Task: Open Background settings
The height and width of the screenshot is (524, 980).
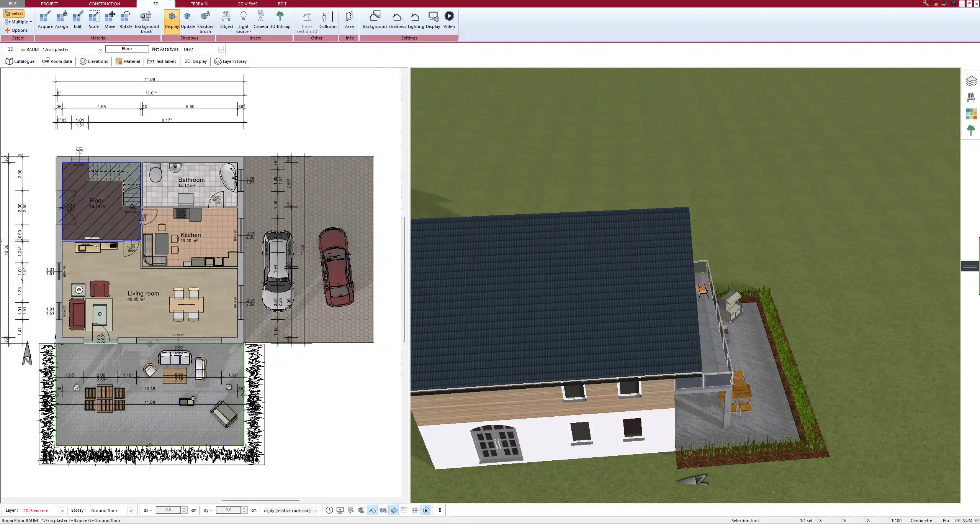Action: tap(375, 20)
